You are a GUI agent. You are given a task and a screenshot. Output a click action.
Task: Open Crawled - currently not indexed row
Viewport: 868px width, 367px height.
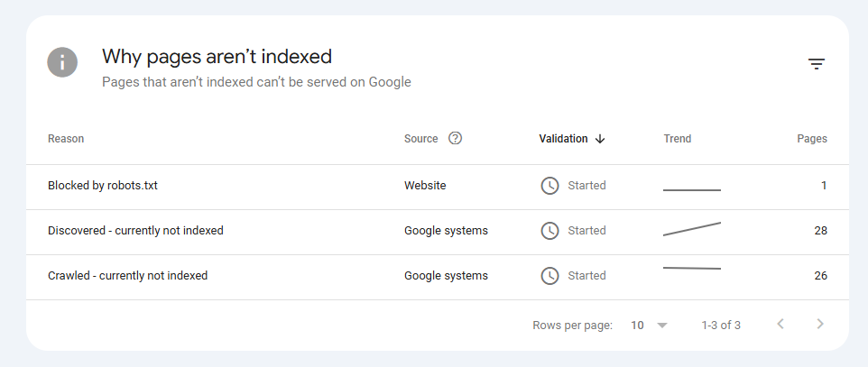pyautogui.click(x=127, y=276)
